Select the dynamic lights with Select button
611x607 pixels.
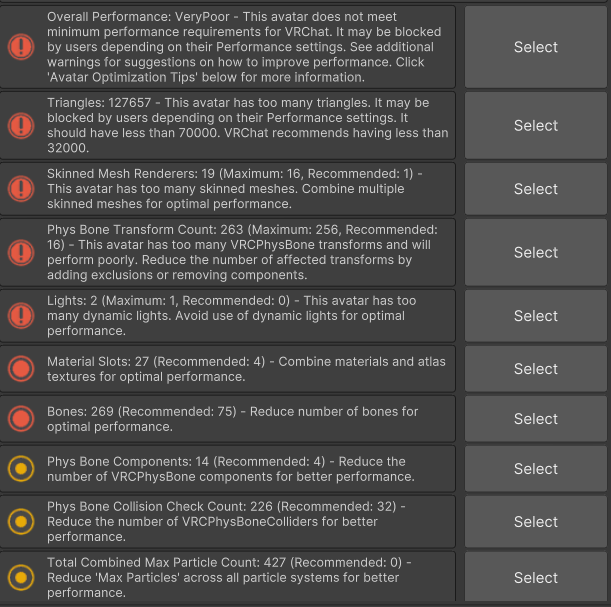(x=536, y=316)
